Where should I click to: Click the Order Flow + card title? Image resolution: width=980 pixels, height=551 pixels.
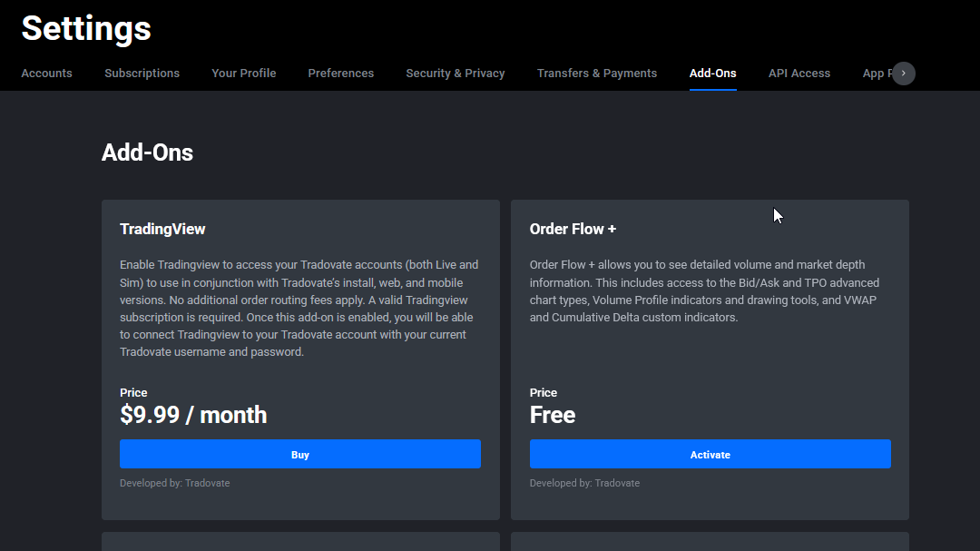tap(573, 229)
